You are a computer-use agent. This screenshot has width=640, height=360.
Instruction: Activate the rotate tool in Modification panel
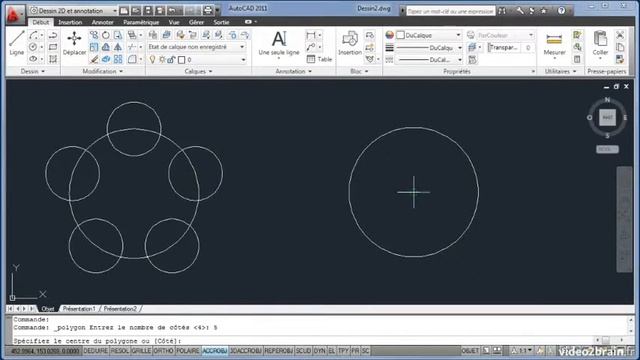pos(106,35)
